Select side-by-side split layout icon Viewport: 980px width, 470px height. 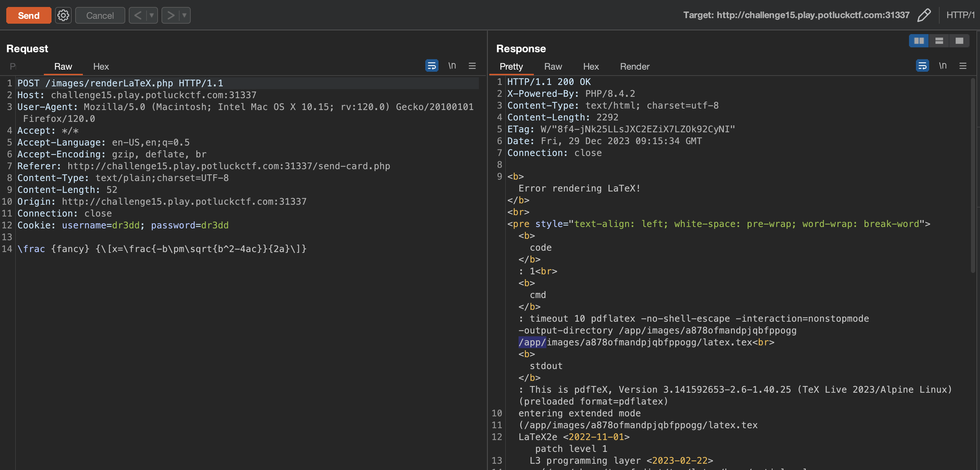point(919,41)
